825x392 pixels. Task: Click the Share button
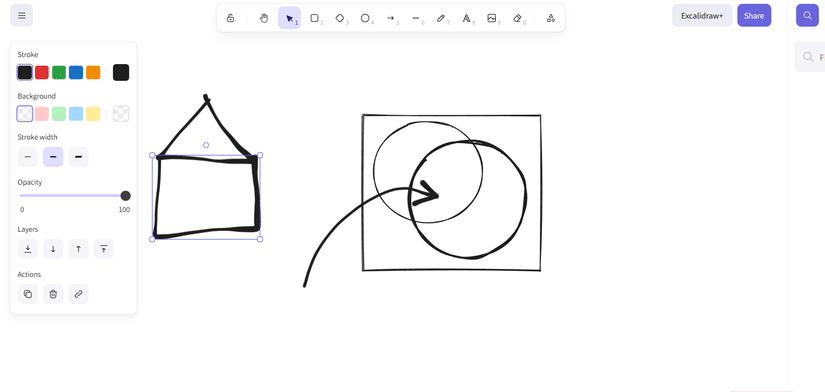coord(754,15)
